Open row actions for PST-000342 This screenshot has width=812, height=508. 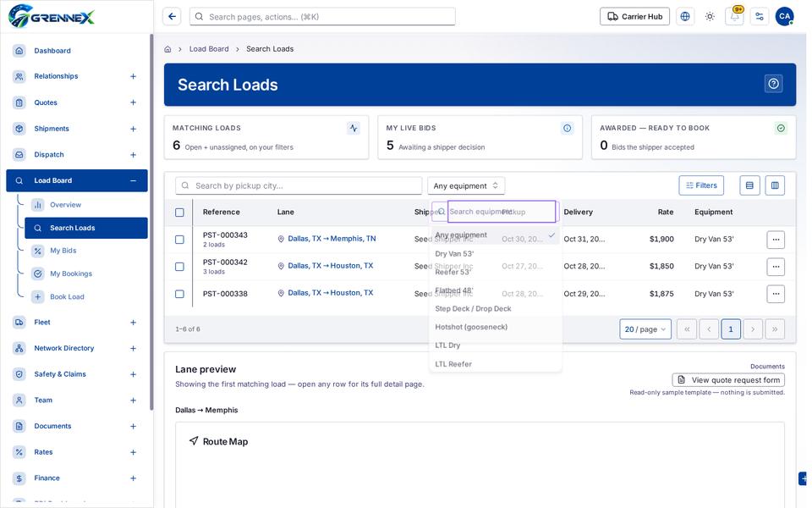click(776, 267)
